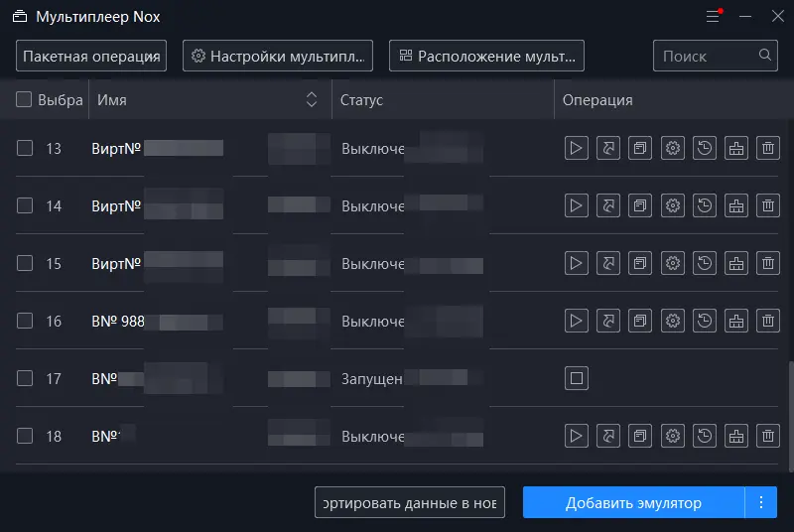
Task: Delete emulator in row 13
Action: [768, 148]
